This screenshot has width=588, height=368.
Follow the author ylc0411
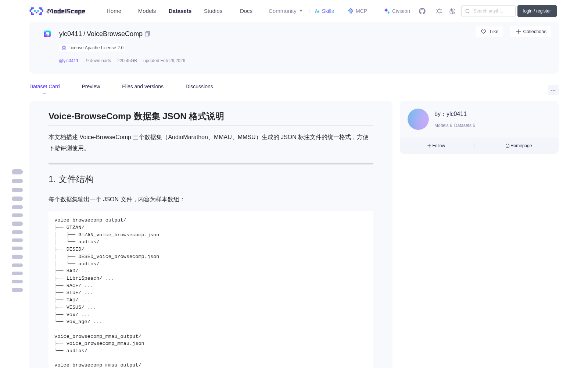click(x=436, y=146)
